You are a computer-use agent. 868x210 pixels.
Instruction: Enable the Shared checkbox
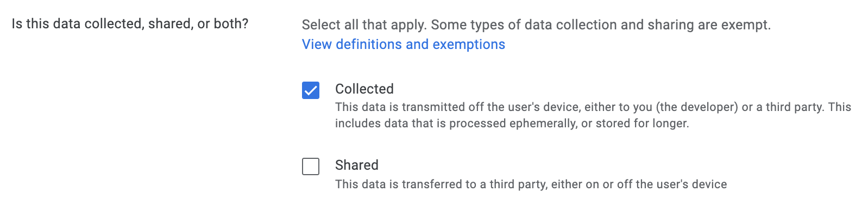tap(311, 166)
